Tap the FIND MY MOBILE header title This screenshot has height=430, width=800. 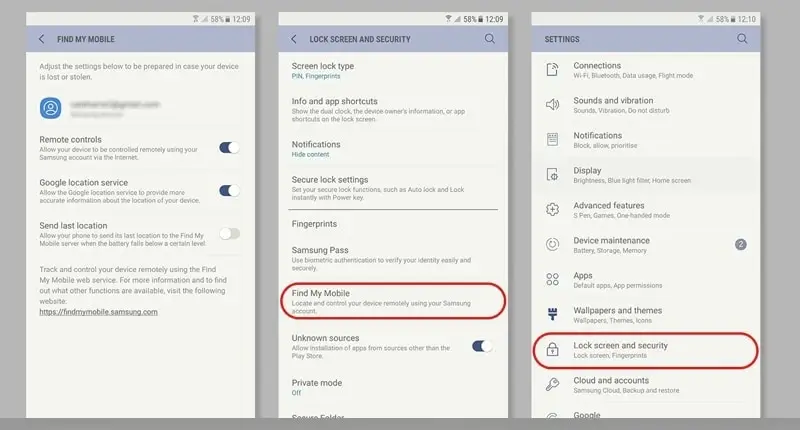click(86, 39)
